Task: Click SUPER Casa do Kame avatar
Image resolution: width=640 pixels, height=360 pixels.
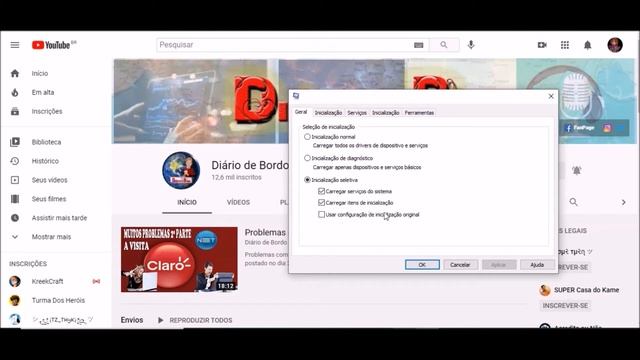Action: 544,290
